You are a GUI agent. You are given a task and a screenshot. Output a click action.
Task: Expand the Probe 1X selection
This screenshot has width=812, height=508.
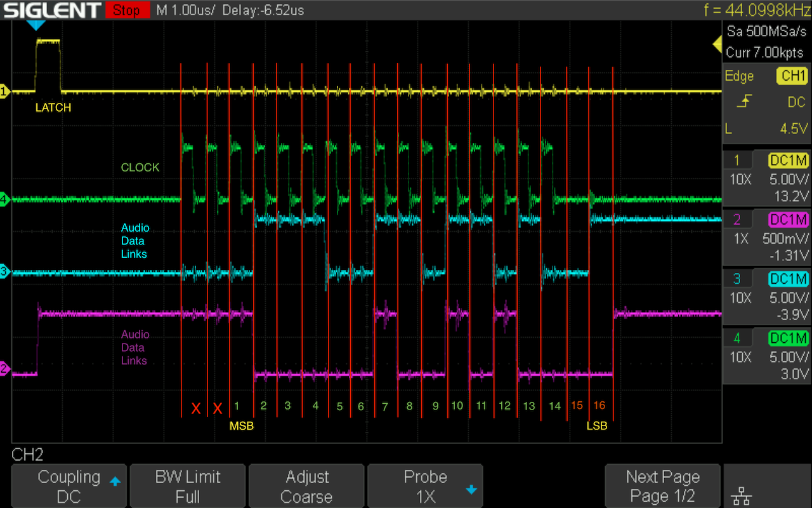(425, 486)
